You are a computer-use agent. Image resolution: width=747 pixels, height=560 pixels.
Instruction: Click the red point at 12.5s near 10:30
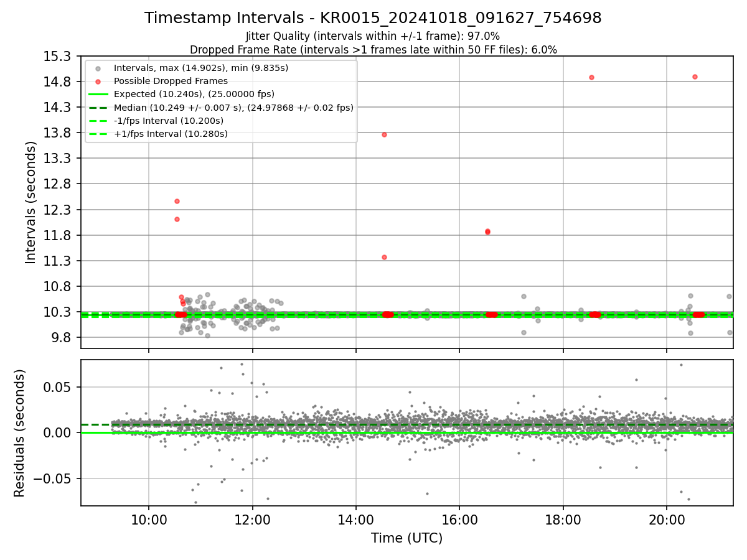click(x=177, y=201)
